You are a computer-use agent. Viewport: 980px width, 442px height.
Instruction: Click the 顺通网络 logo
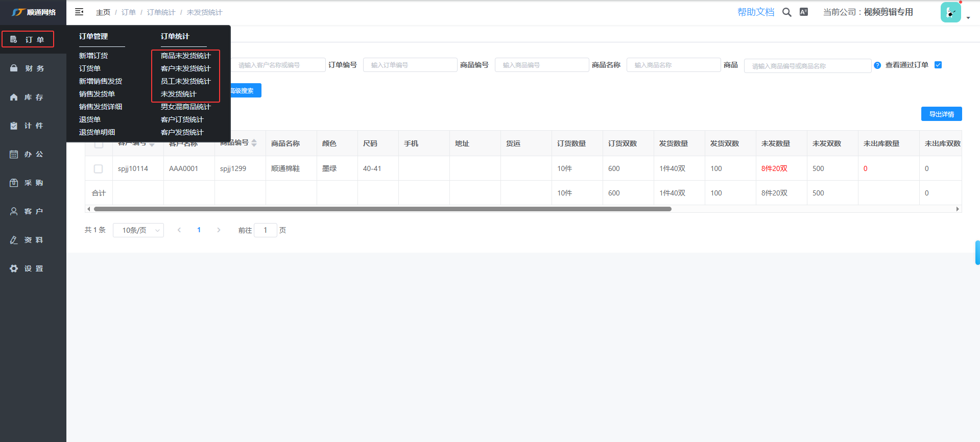click(33, 12)
